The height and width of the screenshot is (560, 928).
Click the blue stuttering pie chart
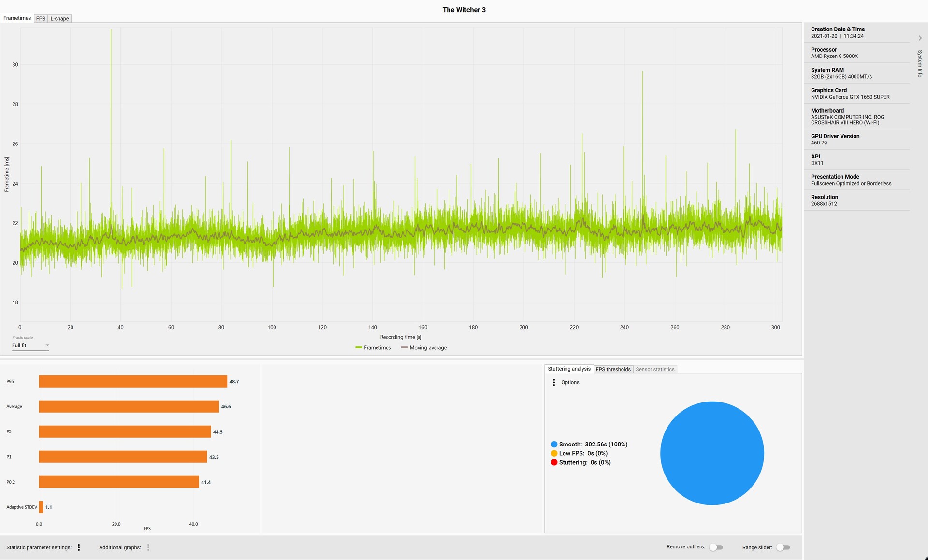(x=712, y=453)
